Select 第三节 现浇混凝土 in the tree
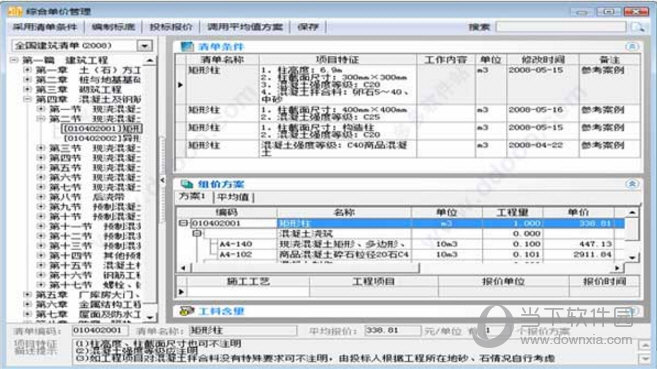Image resolution: width=657 pixels, height=369 pixels. pos(95,148)
